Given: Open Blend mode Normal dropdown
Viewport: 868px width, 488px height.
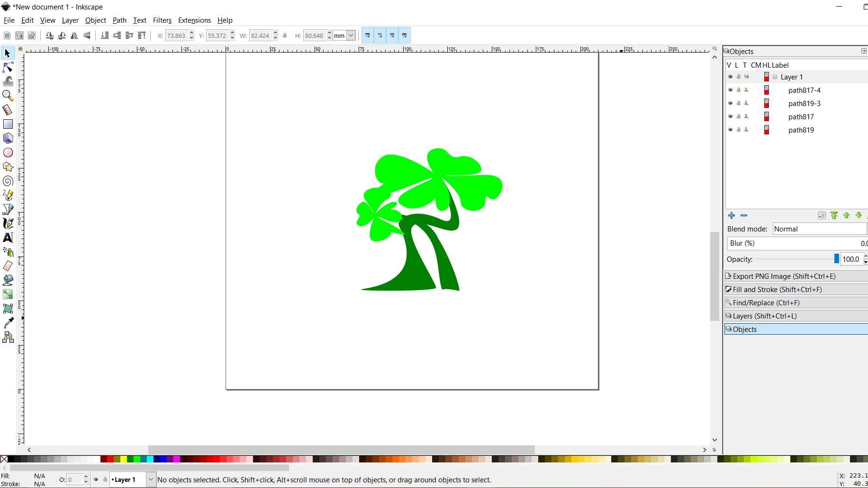Looking at the screenshot, I should (x=819, y=229).
